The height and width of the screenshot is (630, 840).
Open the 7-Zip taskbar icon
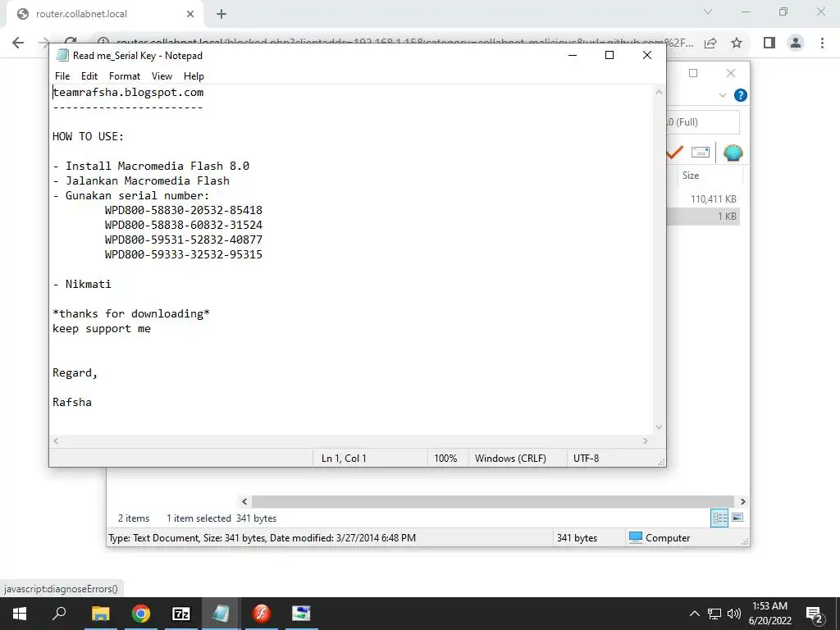point(181,614)
